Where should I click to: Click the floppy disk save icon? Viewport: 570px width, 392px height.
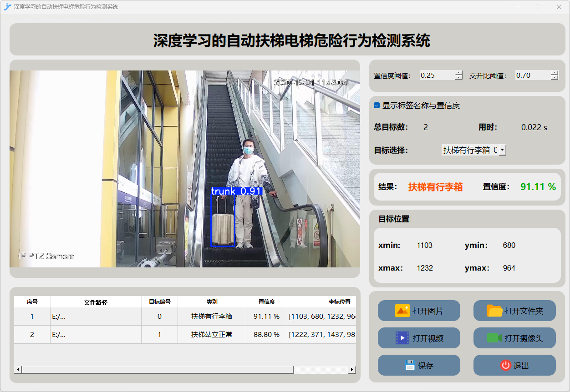410,365
